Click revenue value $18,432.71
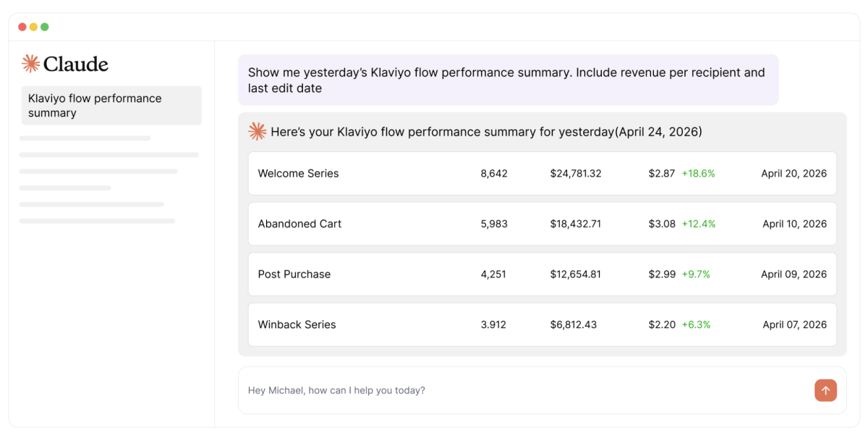868x441 pixels. (x=576, y=224)
